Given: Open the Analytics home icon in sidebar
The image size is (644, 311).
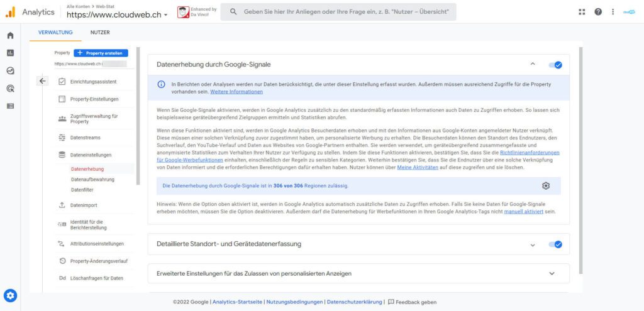Looking at the screenshot, I should click(10, 36).
